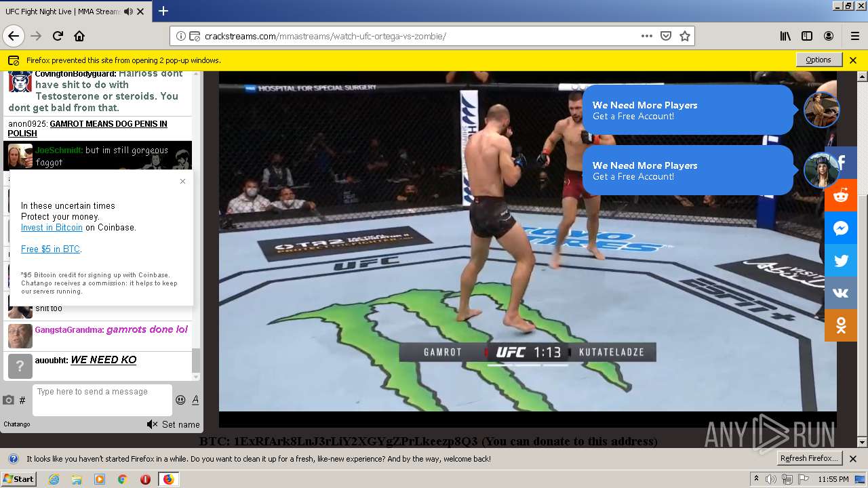Screen dimensions: 868x488
Task: Open the Windows Start menu
Action: tap(19, 479)
